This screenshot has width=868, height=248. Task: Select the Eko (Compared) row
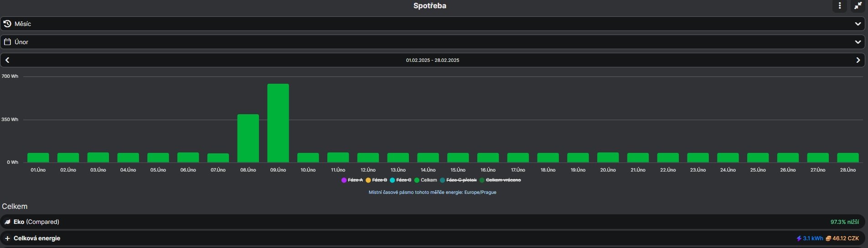(x=433, y=222)
